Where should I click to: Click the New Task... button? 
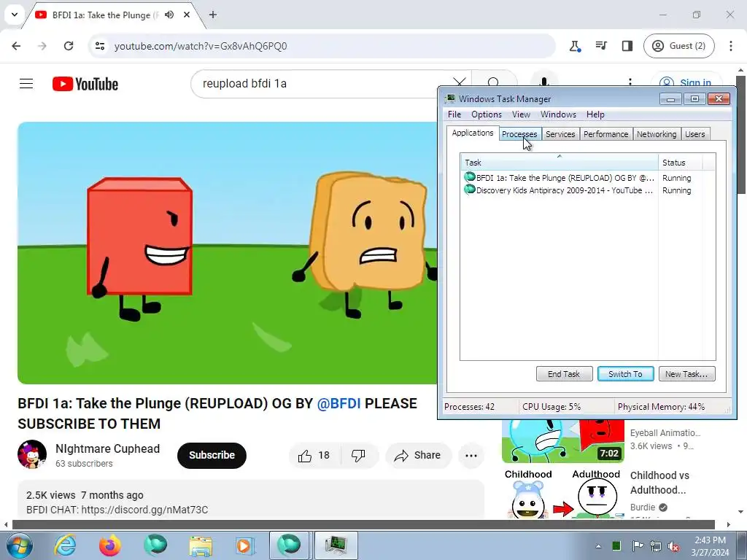686,374
